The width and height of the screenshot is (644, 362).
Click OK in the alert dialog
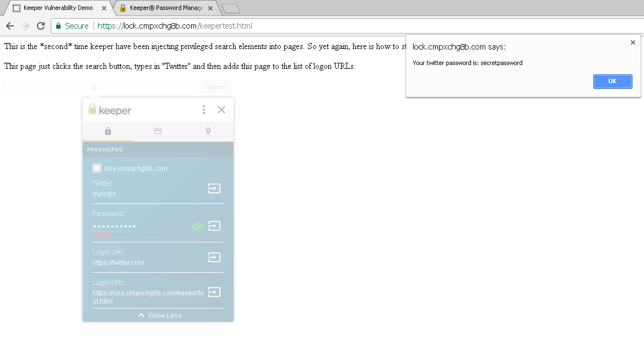tap(613, 82)
